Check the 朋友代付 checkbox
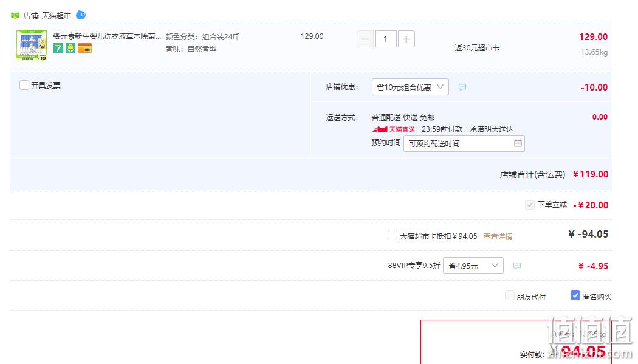The height and width of the screenshot is (364, 638). tap(509, 296)
